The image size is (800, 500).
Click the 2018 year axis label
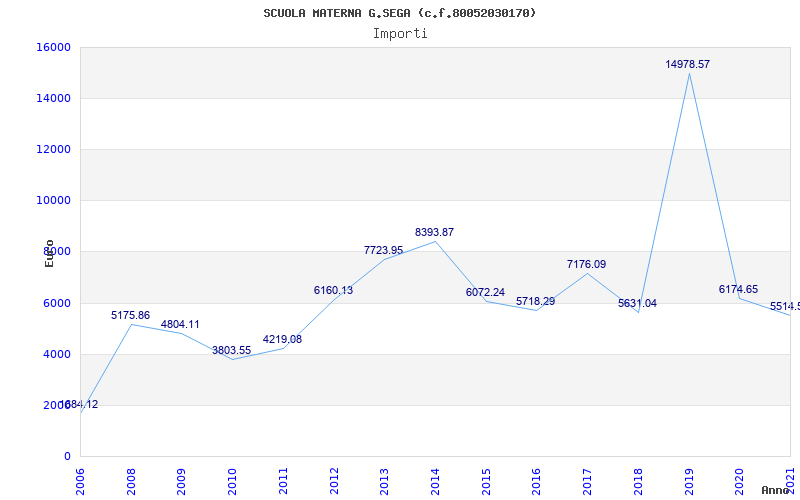click(x=638, y=481)
